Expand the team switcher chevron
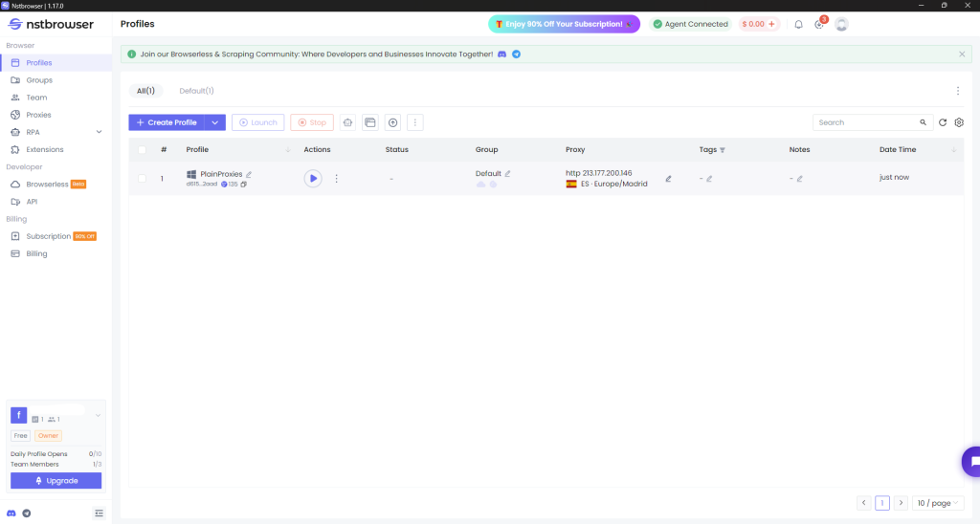980x524 pixels. point(99,415)
